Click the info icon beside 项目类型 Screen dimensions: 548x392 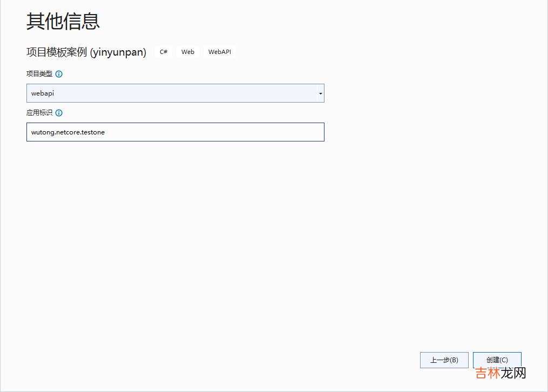coord(59,74)
